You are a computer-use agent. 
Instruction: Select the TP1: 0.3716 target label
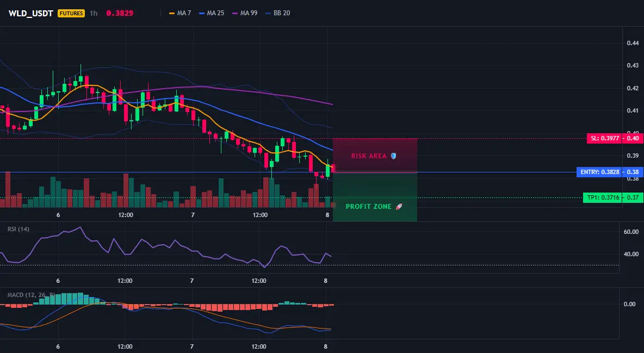pos(603,197)
